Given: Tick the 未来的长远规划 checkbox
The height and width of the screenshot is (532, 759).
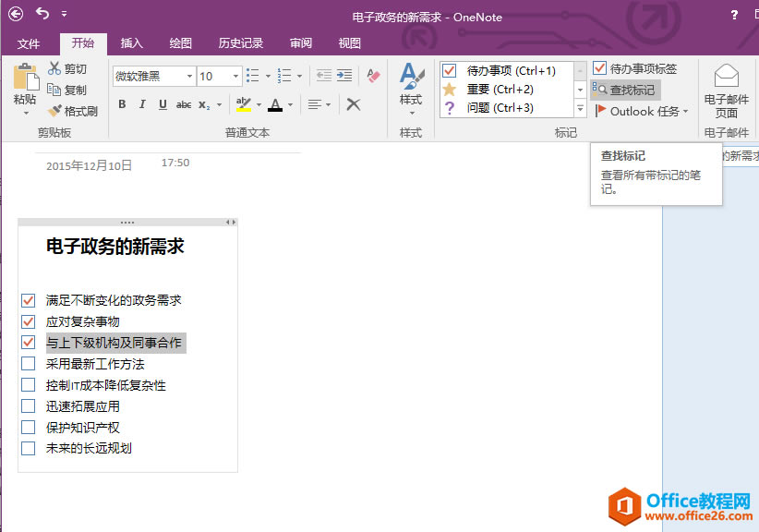Looking at the screenshot, I should (28, 448).
